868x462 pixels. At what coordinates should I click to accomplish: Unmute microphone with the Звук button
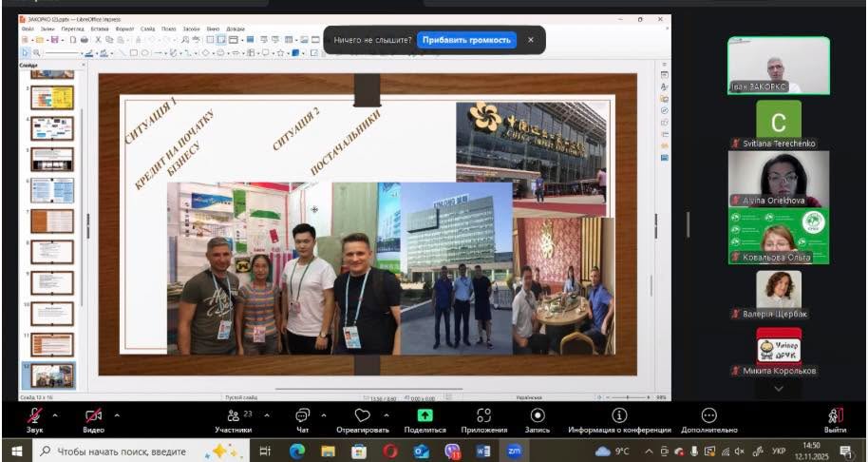34,415
